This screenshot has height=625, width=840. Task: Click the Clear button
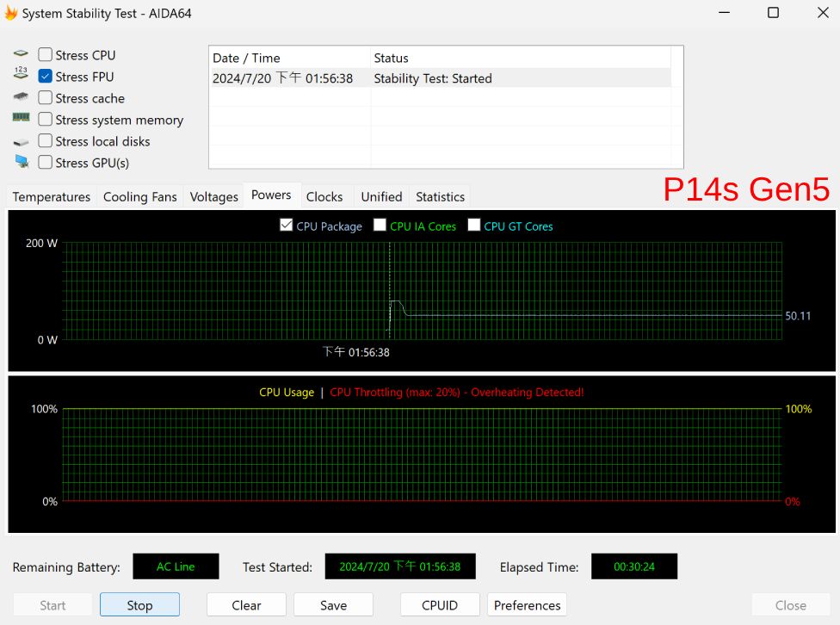(x=246, y=605)
